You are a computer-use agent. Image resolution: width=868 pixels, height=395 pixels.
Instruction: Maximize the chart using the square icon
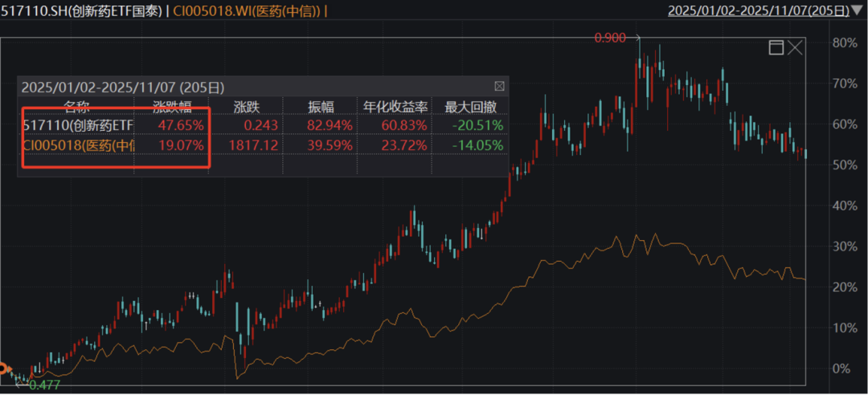click(x=776, y=47)
